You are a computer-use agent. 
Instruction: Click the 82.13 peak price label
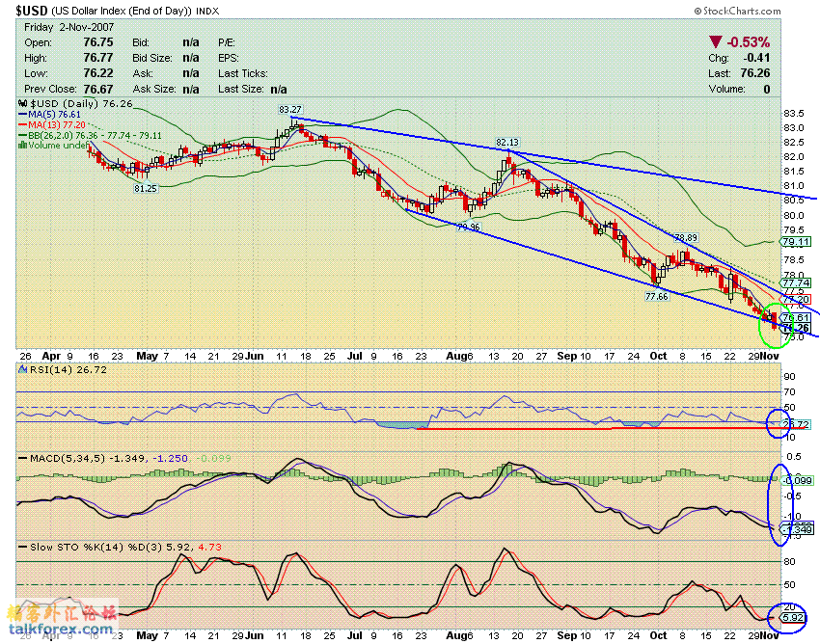click(x=507, y=142)
